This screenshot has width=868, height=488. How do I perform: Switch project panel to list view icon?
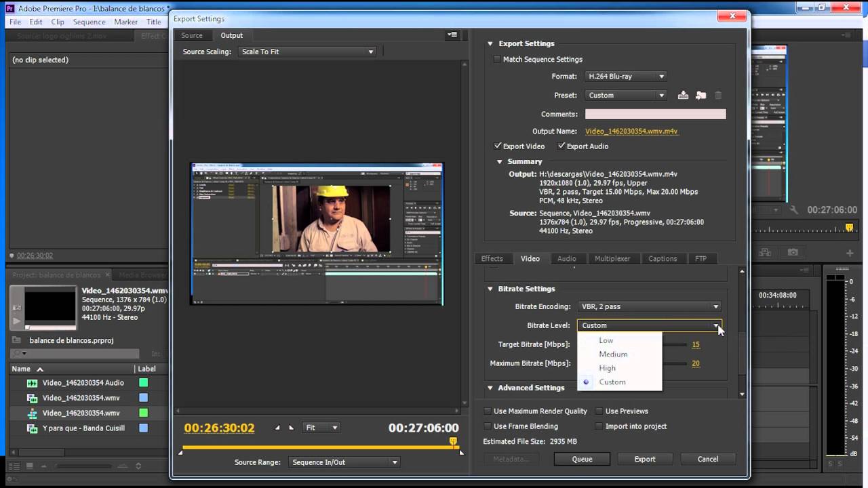(14, 466)
